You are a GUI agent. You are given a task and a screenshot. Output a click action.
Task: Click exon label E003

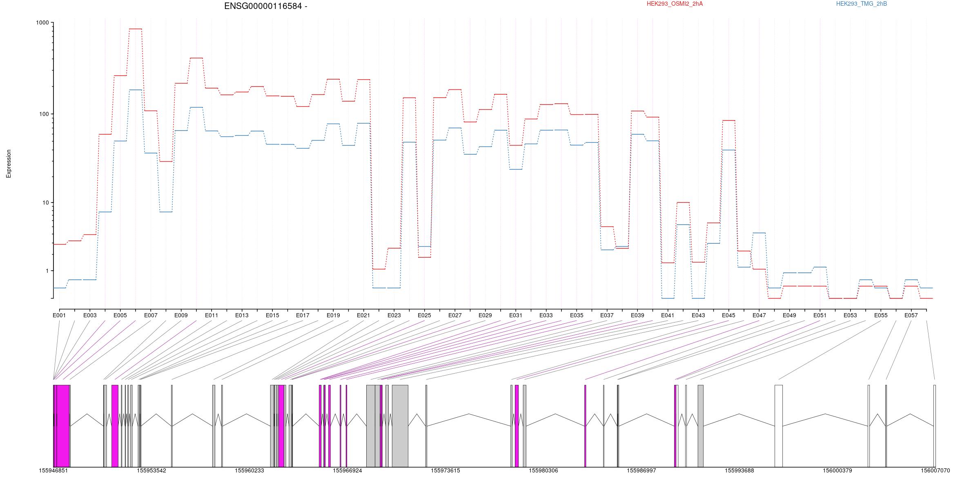(90, 315)
